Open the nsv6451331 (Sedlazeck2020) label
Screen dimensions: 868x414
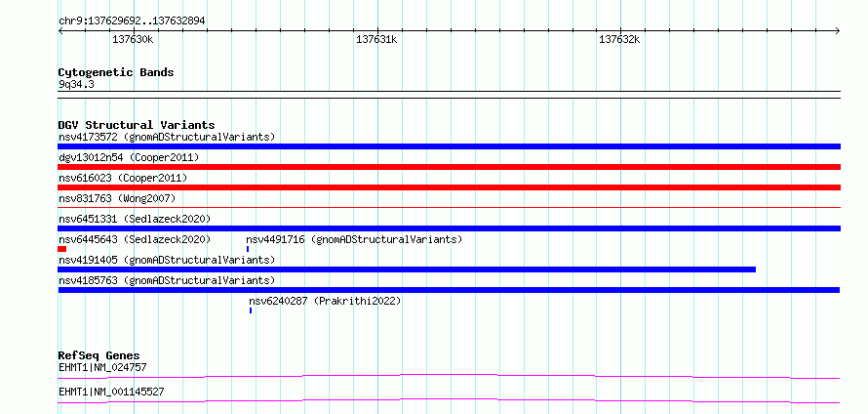[x=135, y=219]
